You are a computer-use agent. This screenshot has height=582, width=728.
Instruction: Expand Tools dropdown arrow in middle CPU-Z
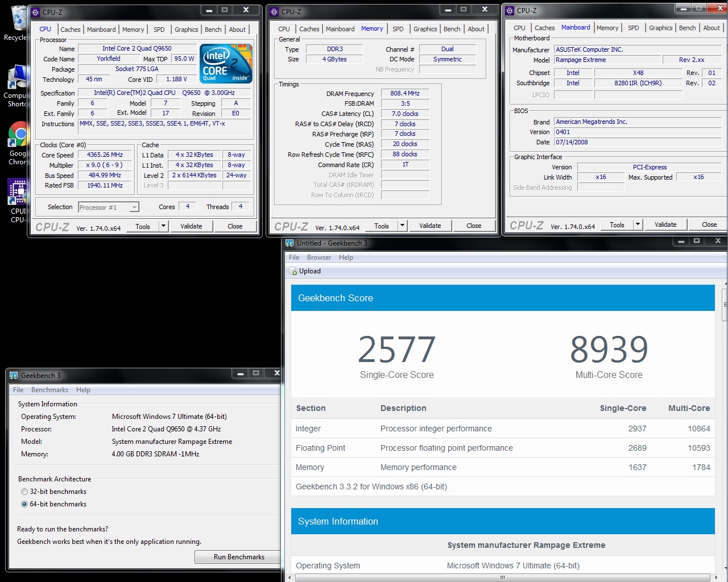point(402,226)
